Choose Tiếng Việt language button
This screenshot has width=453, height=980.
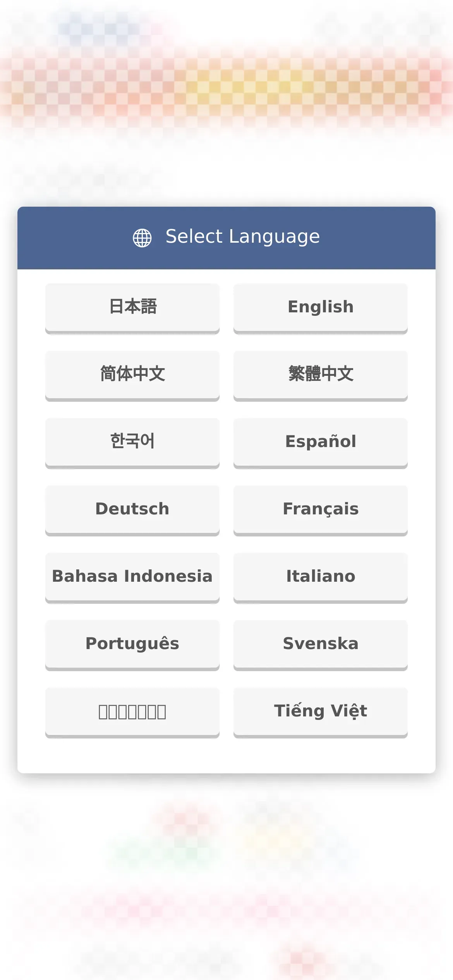pos(321,713)
